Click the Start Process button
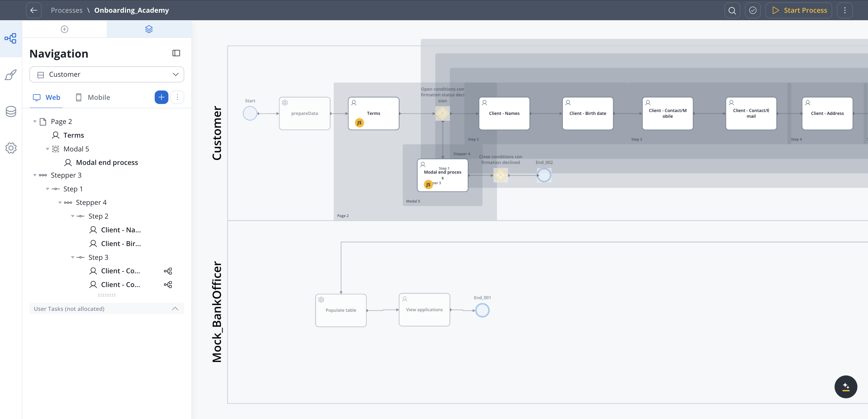Viewport: 868px width, 419px height. [x=799, y=10]
